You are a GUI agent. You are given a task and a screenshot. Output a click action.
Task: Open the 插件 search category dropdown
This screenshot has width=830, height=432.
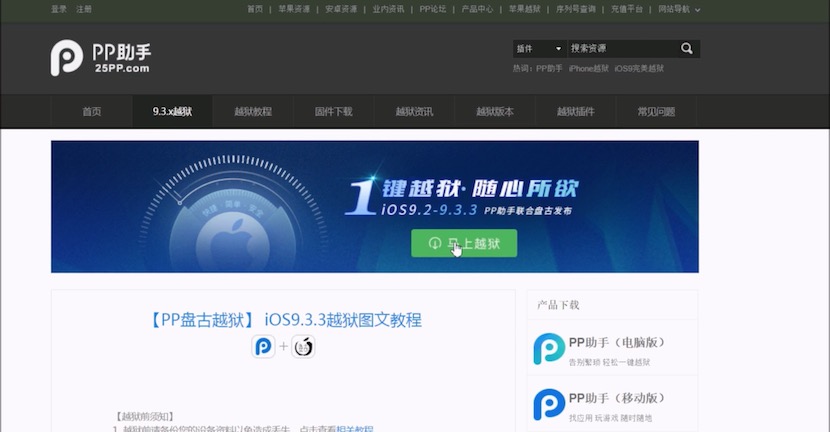point(539,49)
